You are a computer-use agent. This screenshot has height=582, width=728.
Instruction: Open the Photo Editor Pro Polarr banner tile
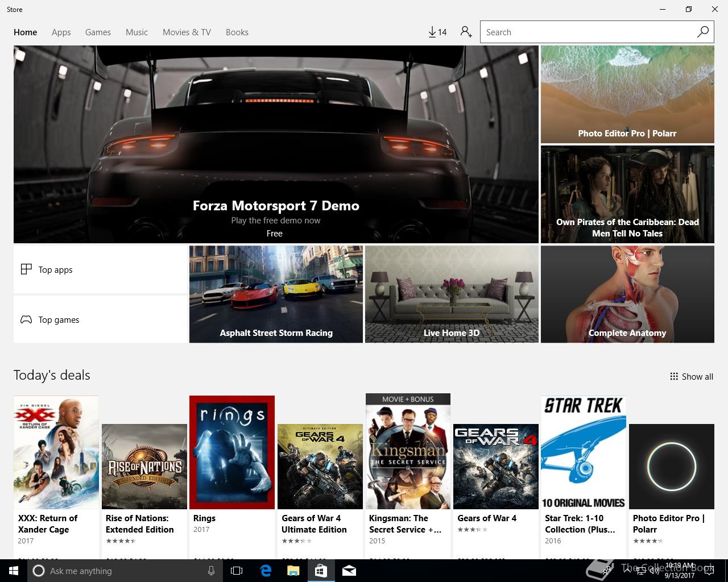pyautogui.click(x=627, y=94)
